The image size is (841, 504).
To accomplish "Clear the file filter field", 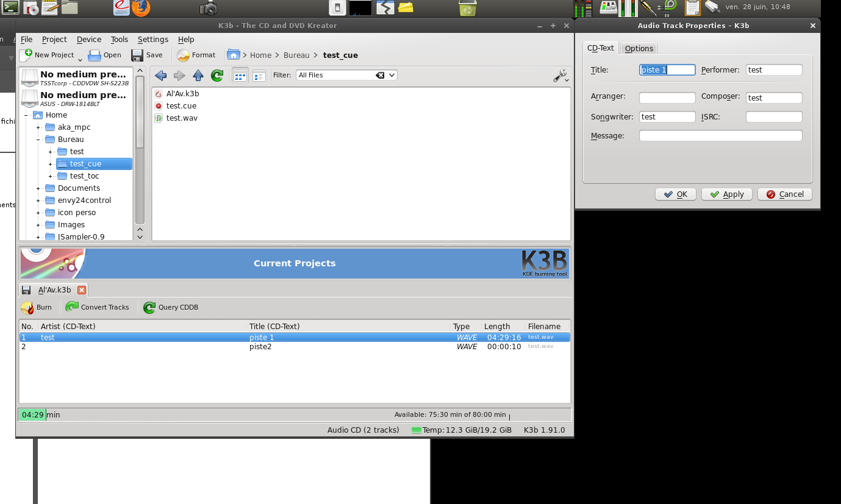I will [x=380, y=75].
